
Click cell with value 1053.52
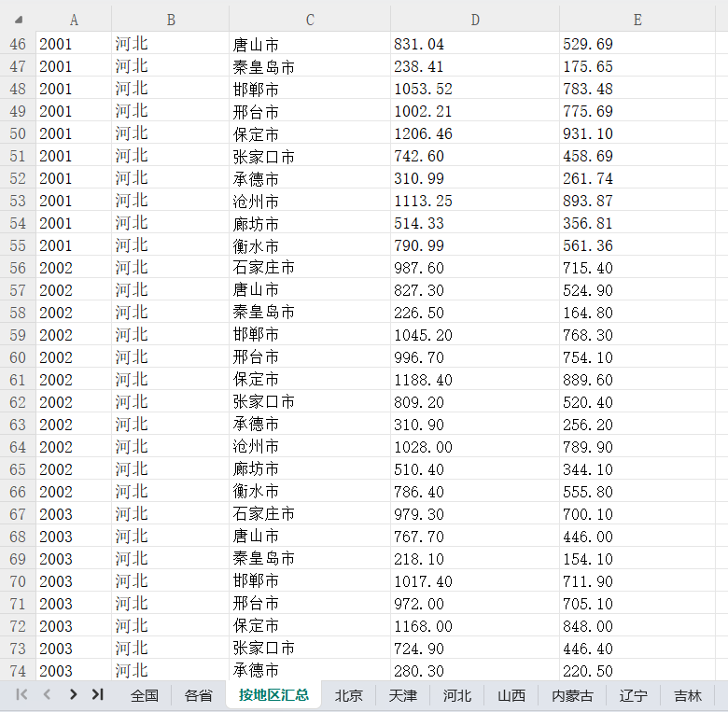click(475, 89)
